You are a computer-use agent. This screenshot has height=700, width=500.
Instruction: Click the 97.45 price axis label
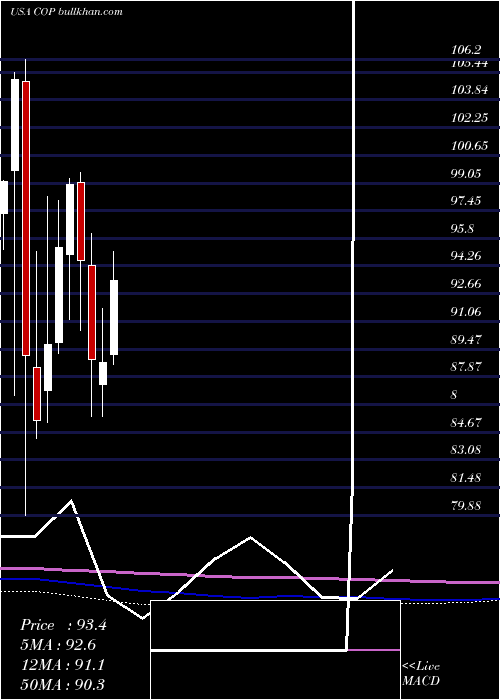click(466, 200)
